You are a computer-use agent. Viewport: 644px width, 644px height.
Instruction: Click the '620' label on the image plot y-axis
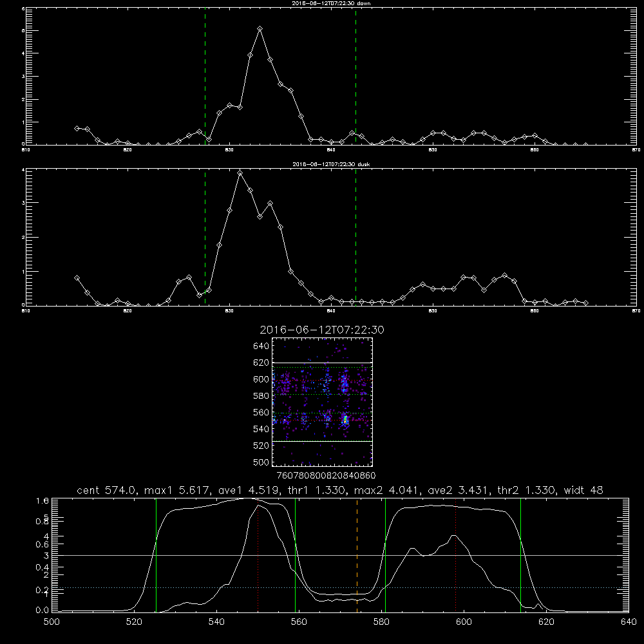point(261,363)
